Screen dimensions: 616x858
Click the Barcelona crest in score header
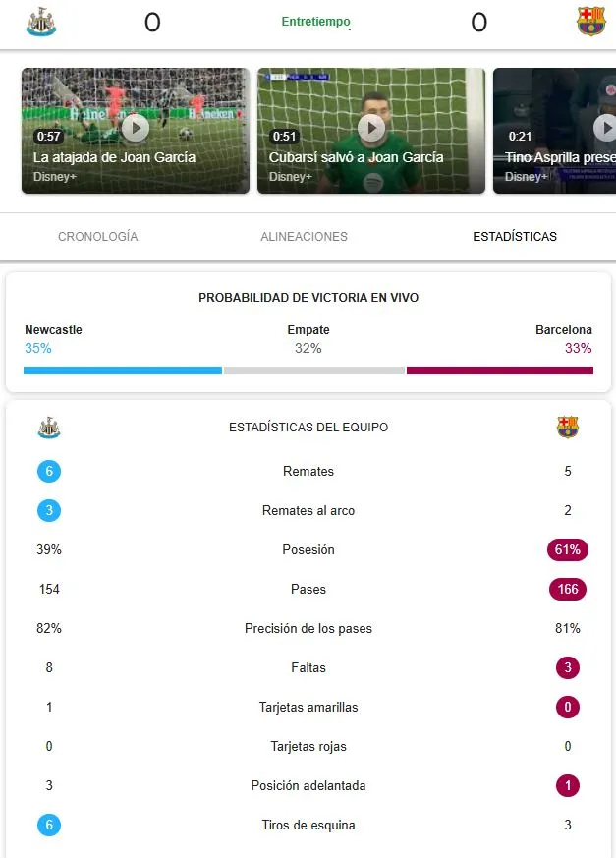pos(590,22)
